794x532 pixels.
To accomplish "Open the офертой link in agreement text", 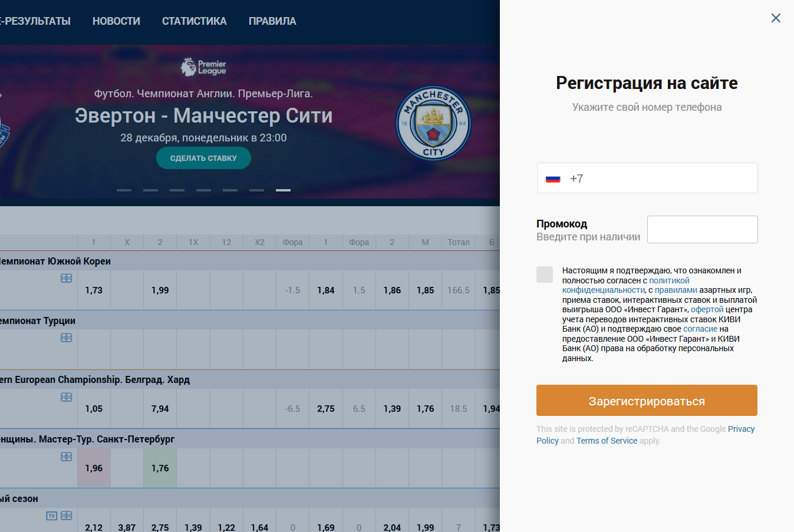I will [707, 309].
